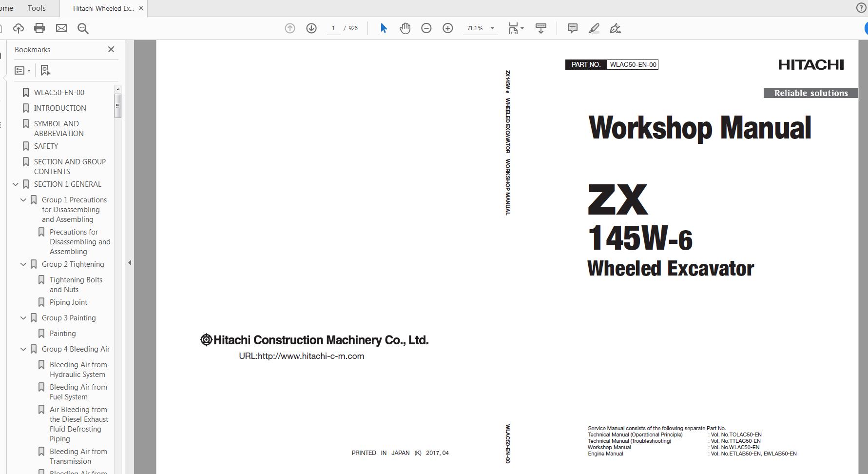868x474 pixels.
Task: Zoom in with plus icon
Action: [448, 28]
